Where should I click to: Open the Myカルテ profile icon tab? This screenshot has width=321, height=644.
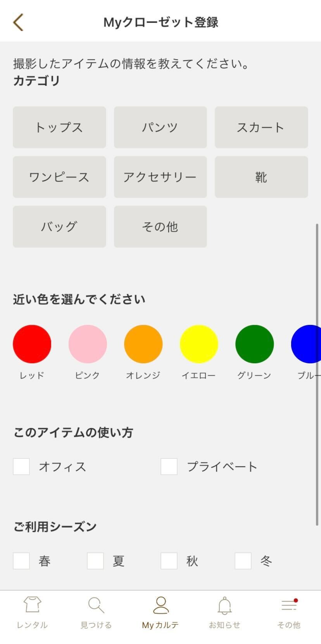click(x=160, y=611)
